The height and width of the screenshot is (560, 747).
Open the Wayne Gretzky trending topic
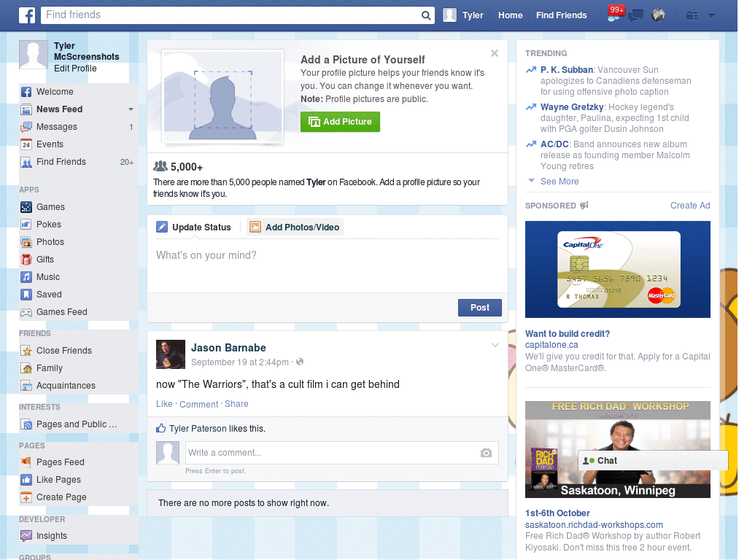point(572,107)
